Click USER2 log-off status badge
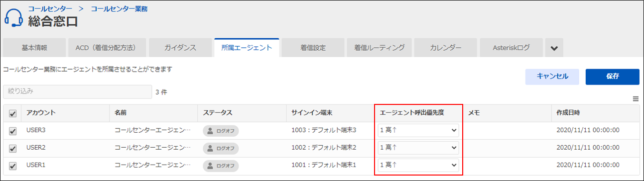644x181 pixels. click(x=221, y=148)
